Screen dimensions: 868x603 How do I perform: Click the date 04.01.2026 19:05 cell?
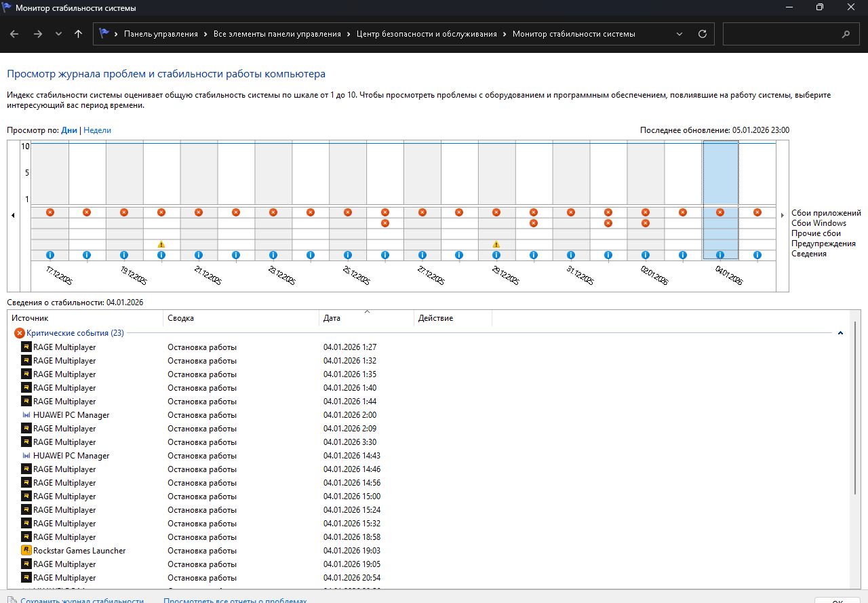coord(352,564)
